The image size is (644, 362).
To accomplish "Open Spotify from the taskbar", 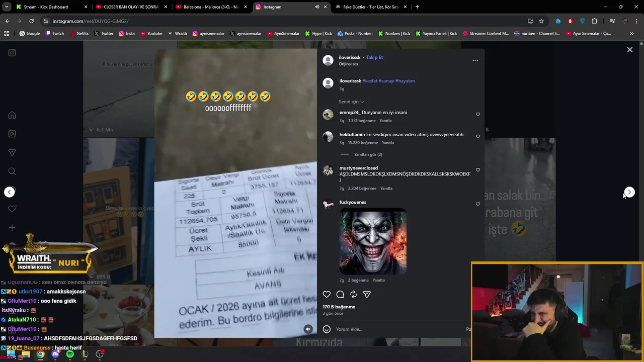I will point(70,354).
